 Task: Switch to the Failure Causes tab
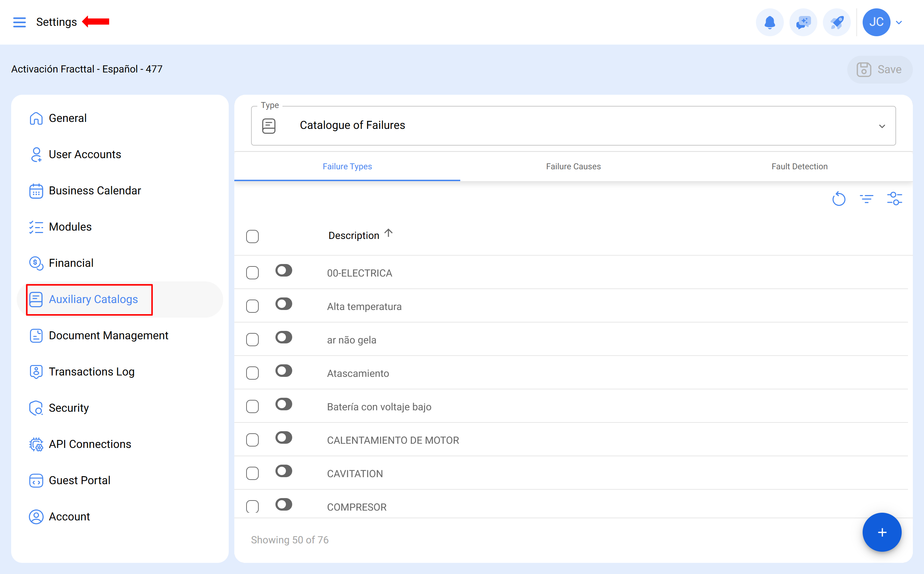[573, 166]
